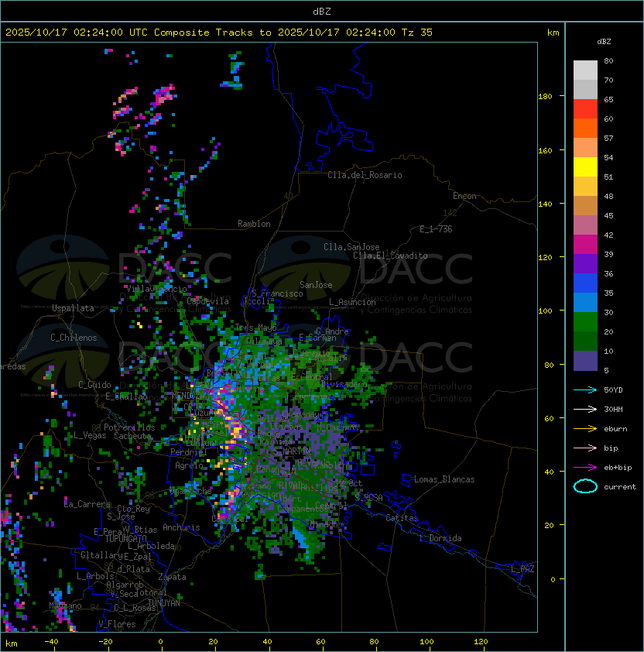This screenshot has width=644, height=652.
Task: Click the 'La_Carrera' map label
Action: [x=87, y=504]
